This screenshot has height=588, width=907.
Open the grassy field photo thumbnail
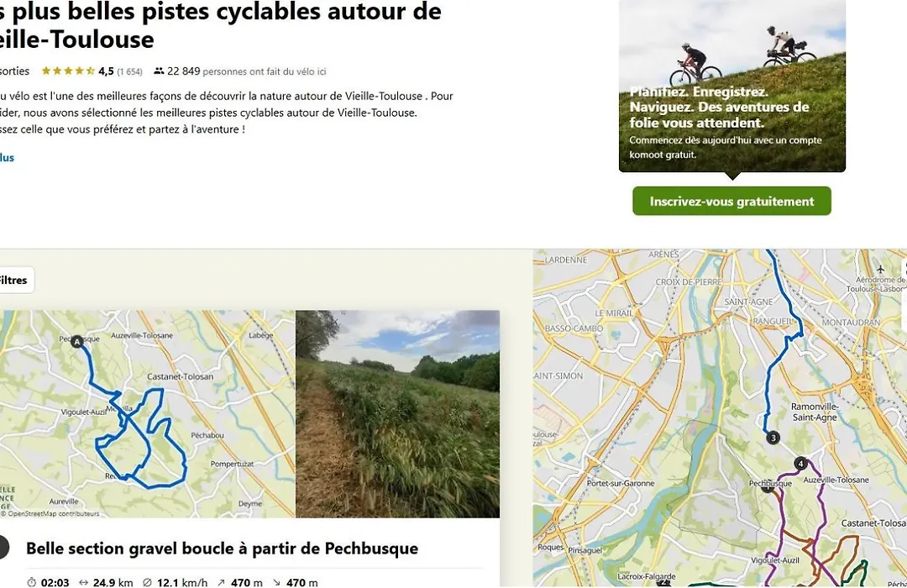[397, 414]
